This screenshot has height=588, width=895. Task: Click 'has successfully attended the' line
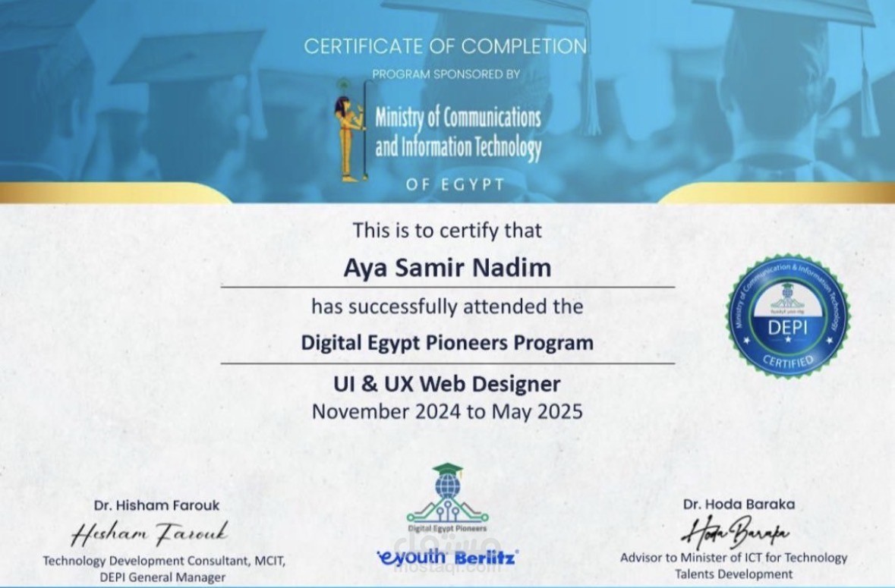[x=447, y=307]
